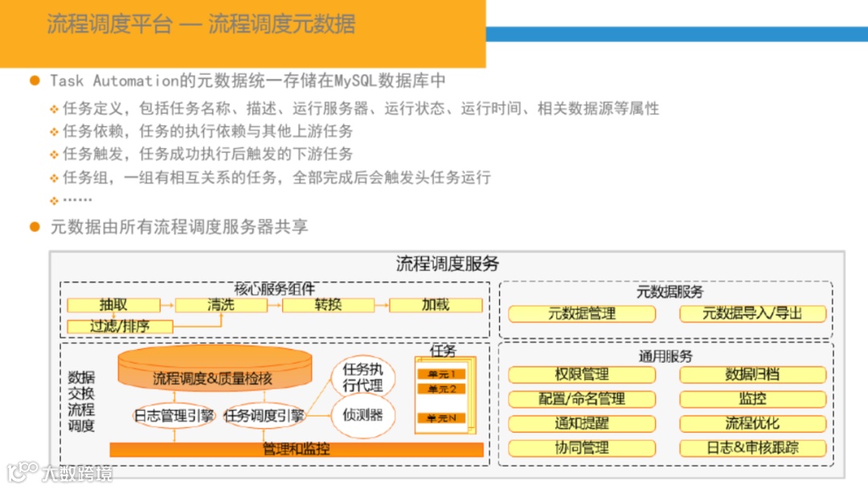
Task: Select the 元数据导入/导出 box
Action: click(753, 314)
